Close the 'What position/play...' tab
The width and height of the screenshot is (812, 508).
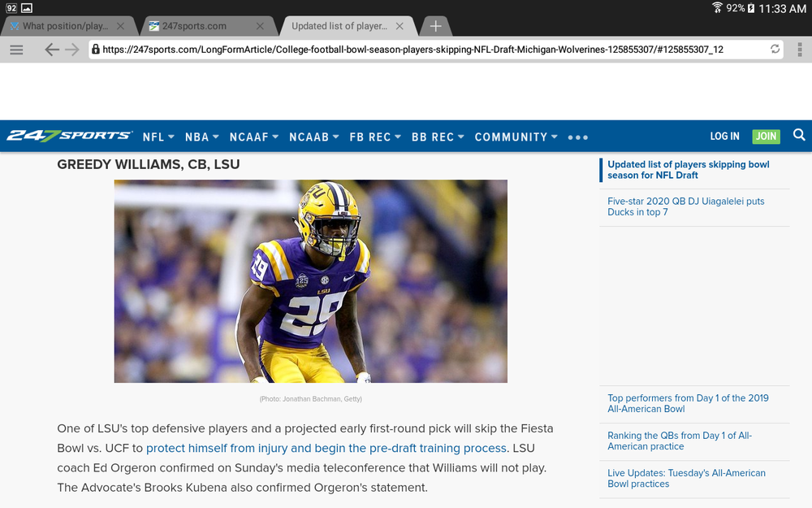coord(120,26)
